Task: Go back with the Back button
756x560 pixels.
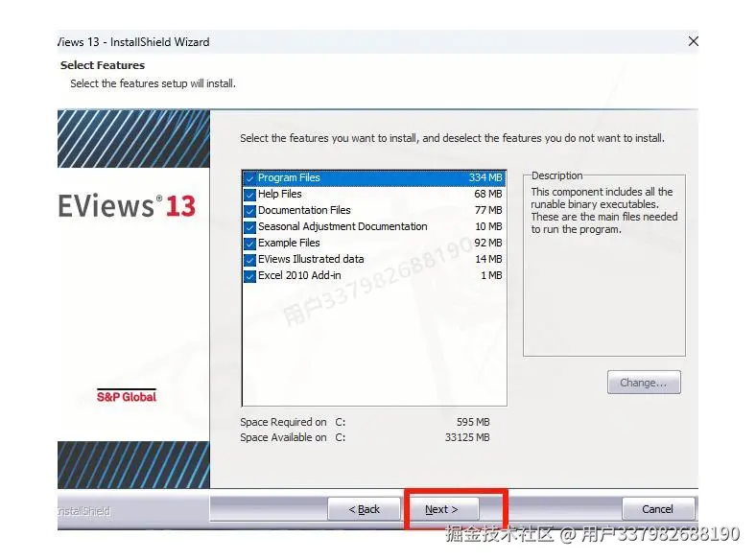Action: 364,509
